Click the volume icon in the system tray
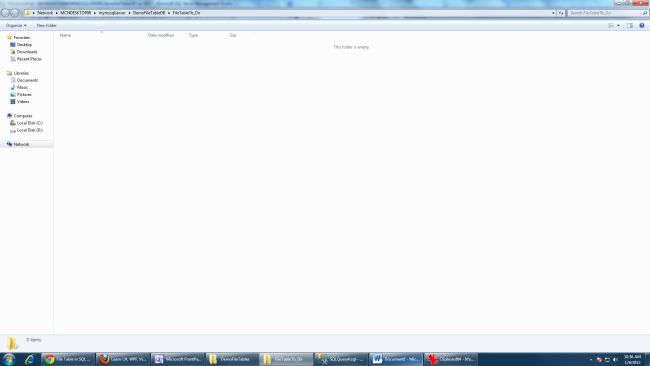The height and width of the screenshot is (366, 650). coord(615,360)
